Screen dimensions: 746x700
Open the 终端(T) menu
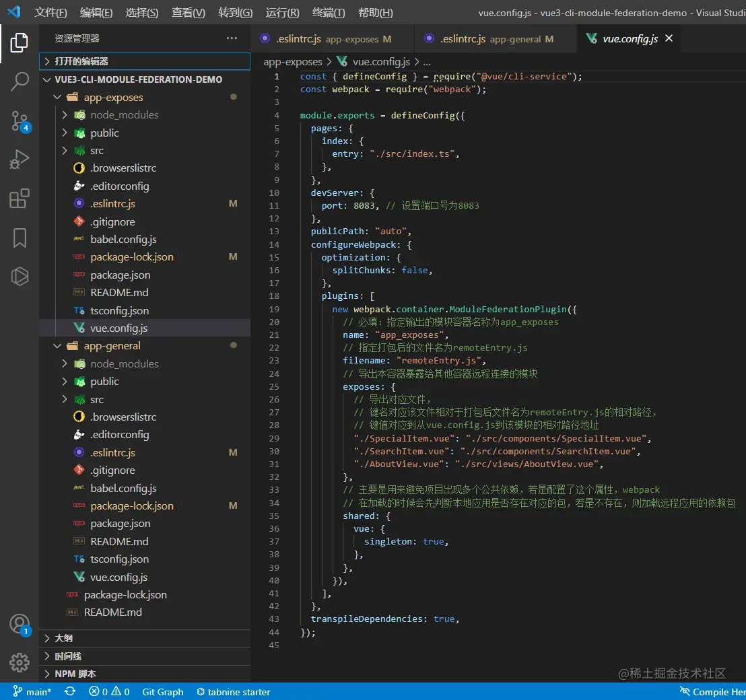[x=329, y=12]
